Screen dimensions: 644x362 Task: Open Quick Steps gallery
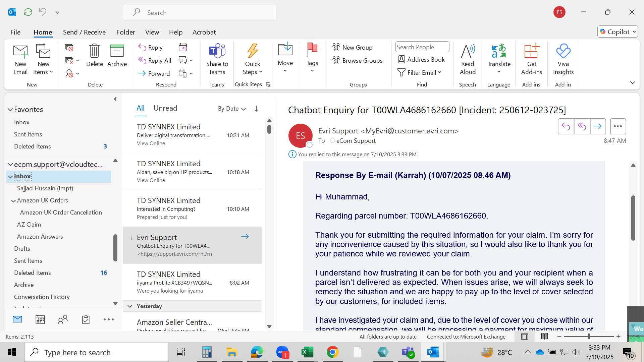pyautogui.click(x=253, y=60)
